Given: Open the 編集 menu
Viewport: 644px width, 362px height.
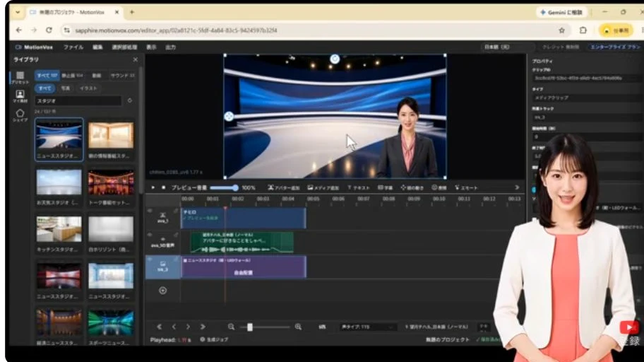Looking at the screenshot, I should pos(97,47).
